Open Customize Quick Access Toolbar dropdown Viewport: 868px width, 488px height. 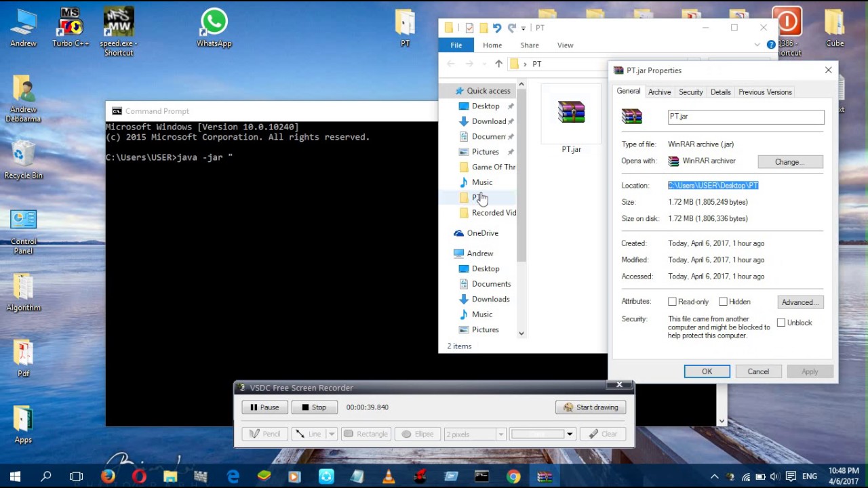[x=524, y=28]
